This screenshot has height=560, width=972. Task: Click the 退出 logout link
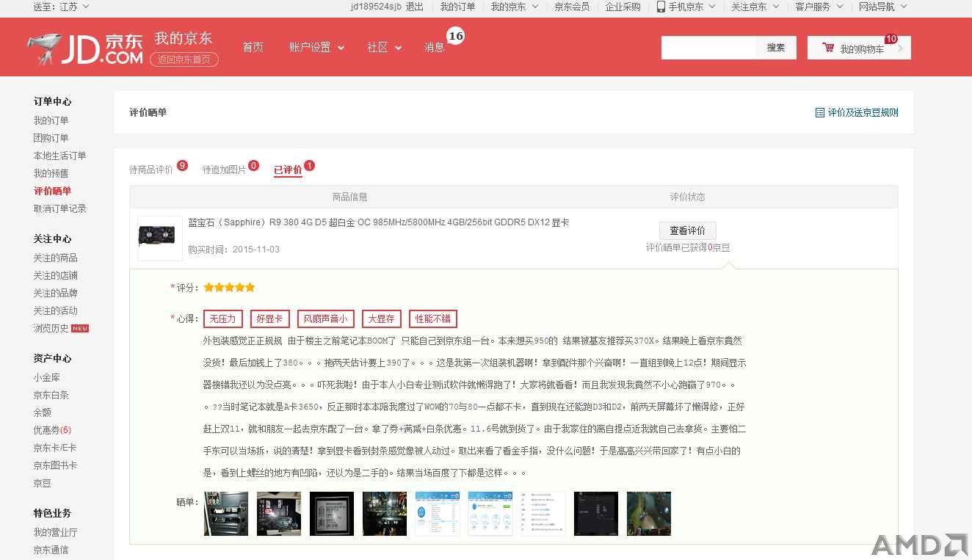[x=415, y=7]
